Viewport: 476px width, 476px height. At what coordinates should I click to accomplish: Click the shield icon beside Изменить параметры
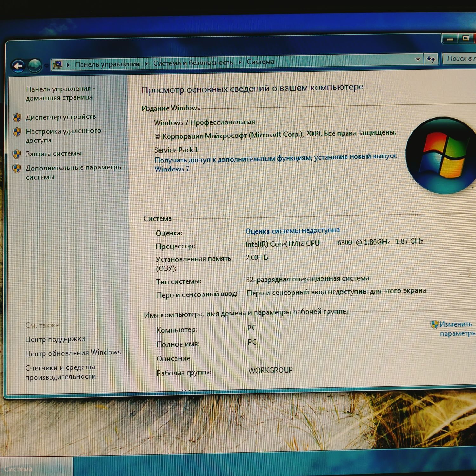click(x=434, y=324)
